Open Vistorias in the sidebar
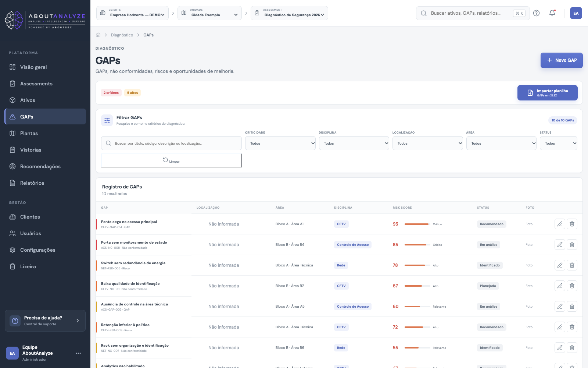 pyautogui.click(x=45, y=150)
